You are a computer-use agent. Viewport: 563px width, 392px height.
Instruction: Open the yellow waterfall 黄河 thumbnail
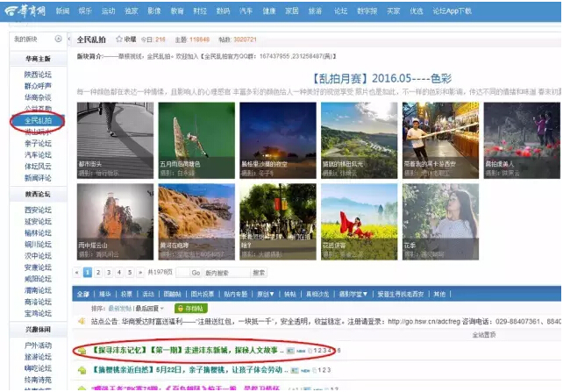(196, 222)
